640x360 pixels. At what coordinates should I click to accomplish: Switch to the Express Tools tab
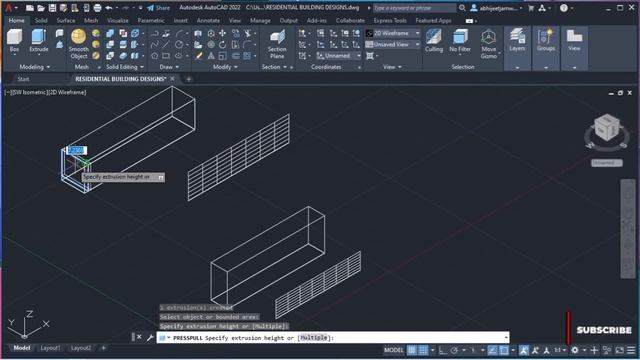[390, 20]
